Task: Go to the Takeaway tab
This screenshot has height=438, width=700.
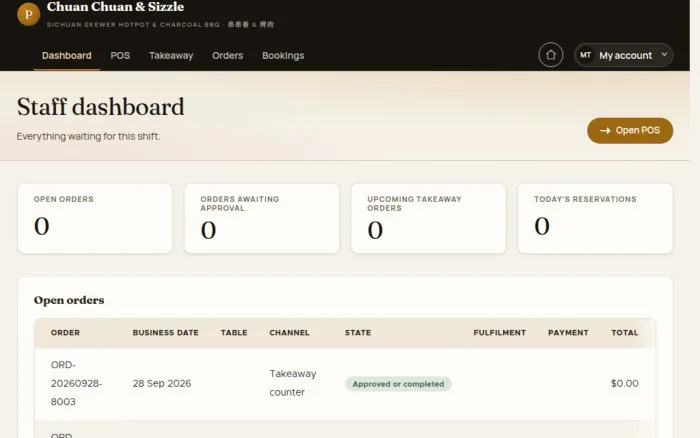Action: [171, 56]
